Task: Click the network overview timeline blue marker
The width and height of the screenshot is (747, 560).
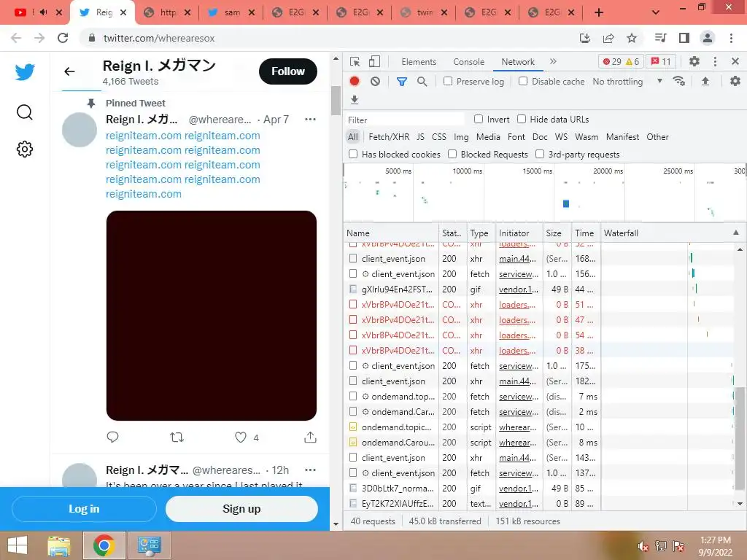Action: tap(566, 204)
